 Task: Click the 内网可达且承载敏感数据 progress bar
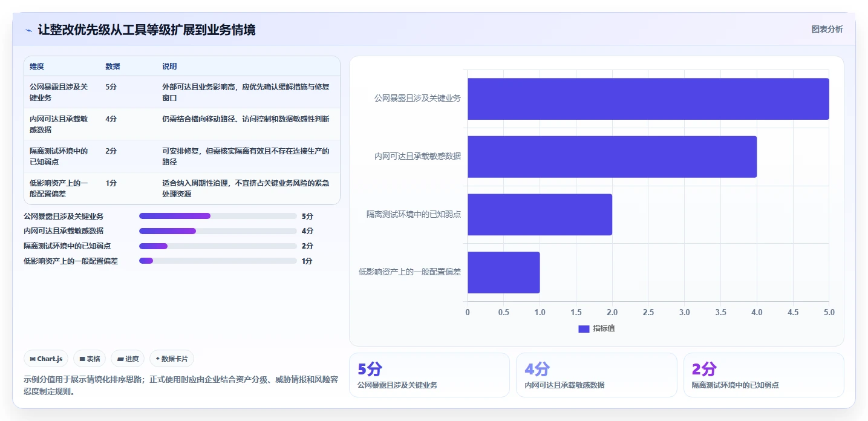(x=218, y=231)
